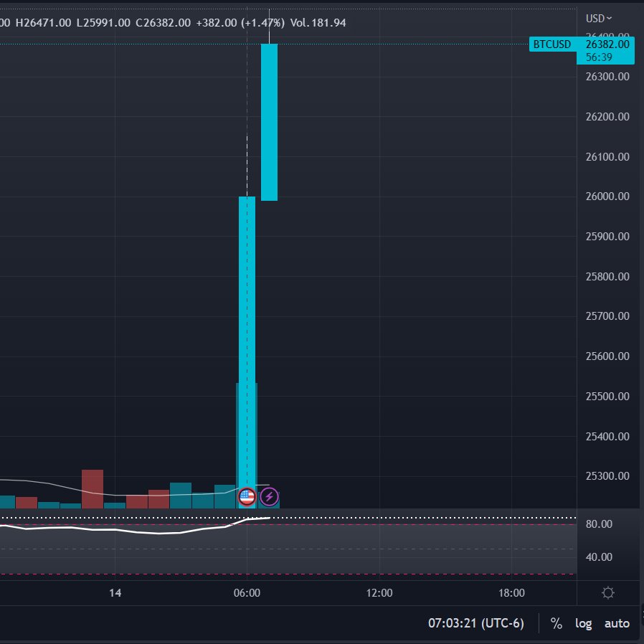This screenshot has width=644, height=644.
Task: Click the 26382.00 current price tag
Action: 607,44
